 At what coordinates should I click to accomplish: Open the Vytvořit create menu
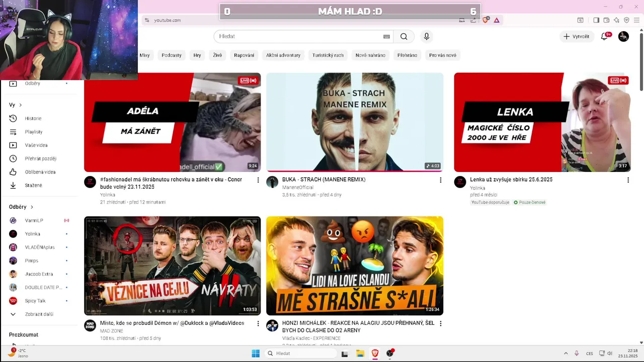577,36
